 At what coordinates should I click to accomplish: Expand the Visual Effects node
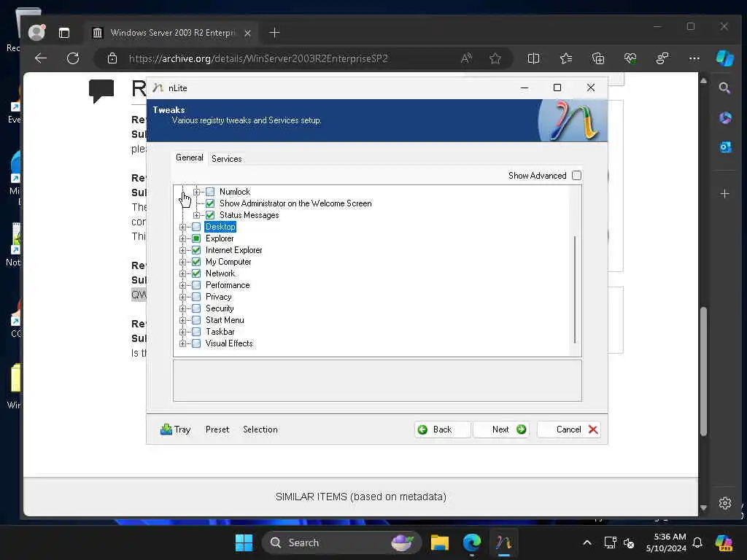click(x=182, y=343)
